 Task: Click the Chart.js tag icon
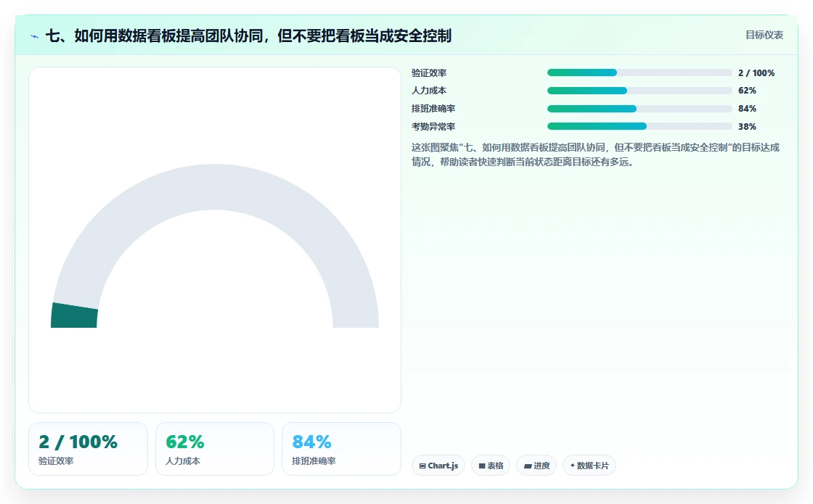point(422,466)
